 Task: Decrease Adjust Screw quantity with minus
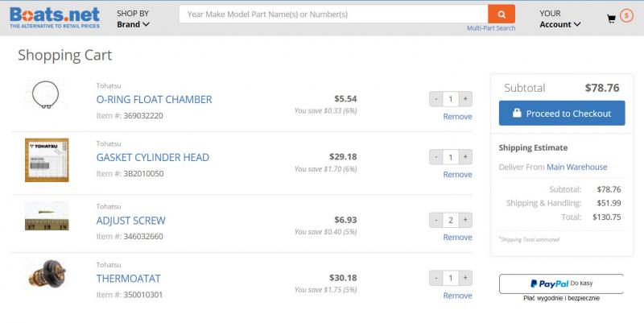436,220
